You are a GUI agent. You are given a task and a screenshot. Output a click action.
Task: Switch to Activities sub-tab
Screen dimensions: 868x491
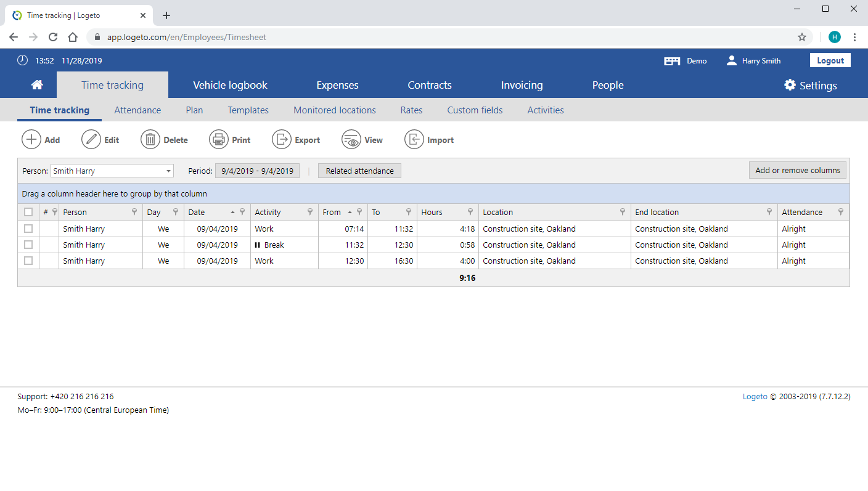546,110
